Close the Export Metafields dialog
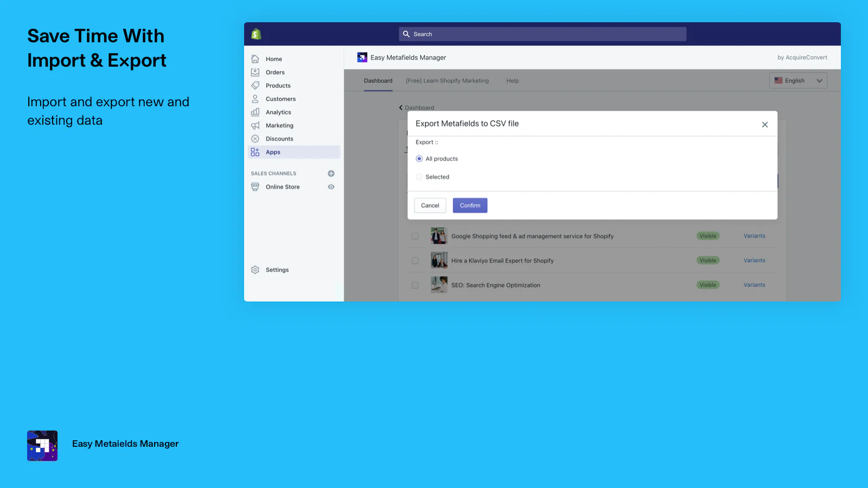The image size is (868, 488). point(765,125)
